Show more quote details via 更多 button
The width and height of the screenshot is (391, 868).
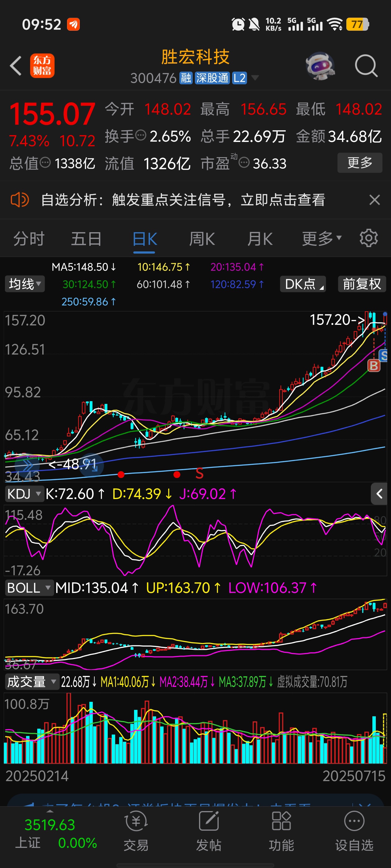click(x=360, y=163)
